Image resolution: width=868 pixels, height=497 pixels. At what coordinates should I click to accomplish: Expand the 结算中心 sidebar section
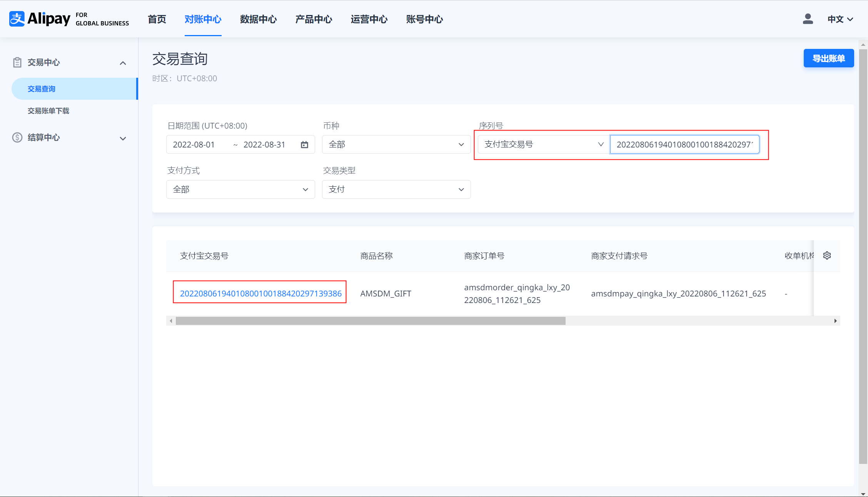coord(123,138)
